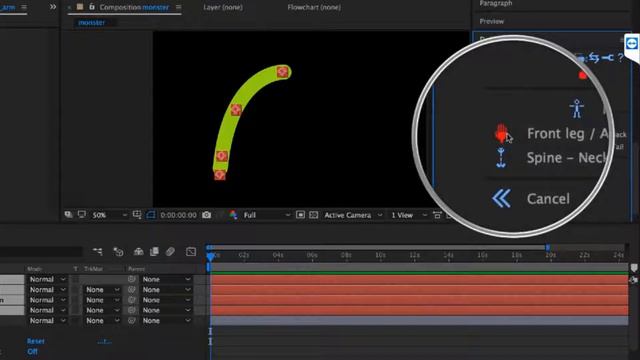Open the top layer's Normal mode dropdown

coord(47,279)
